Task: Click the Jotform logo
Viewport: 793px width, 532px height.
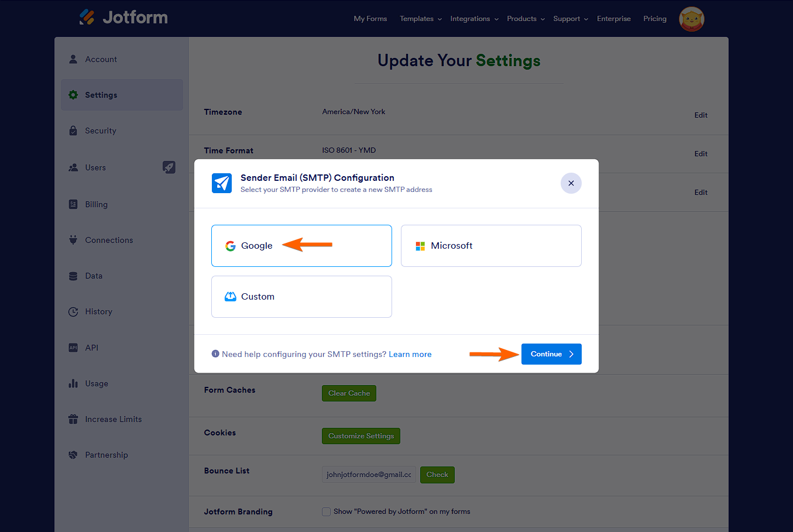Action: [123, 17]
